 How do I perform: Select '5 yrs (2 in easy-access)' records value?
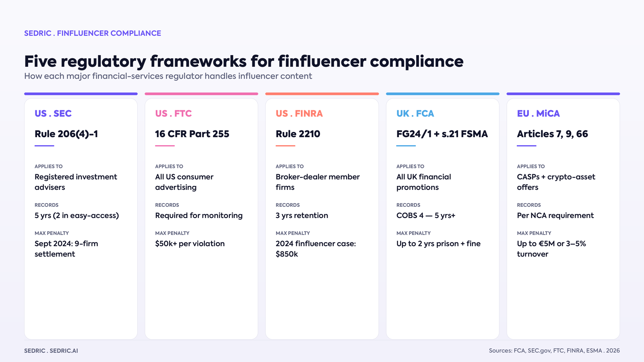pyautogui.click(x=77, y=216)
